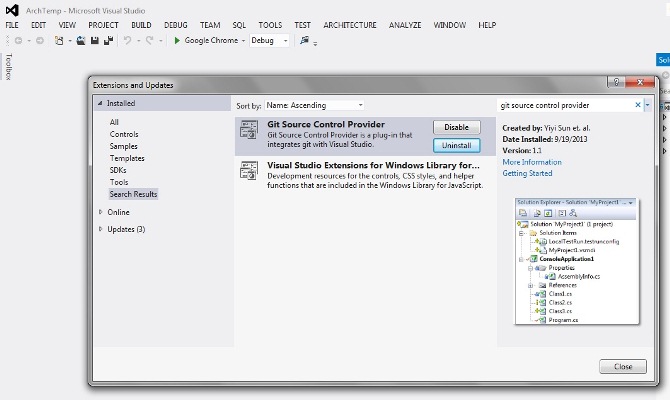This screenshot has width=670, height=400.
Task: Open the Google Chrome browser target dropdown
Action: coord(244,41)
